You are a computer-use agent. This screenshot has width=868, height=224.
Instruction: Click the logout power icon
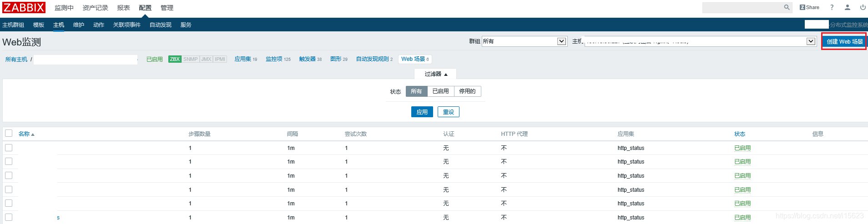tap(863, 7)
